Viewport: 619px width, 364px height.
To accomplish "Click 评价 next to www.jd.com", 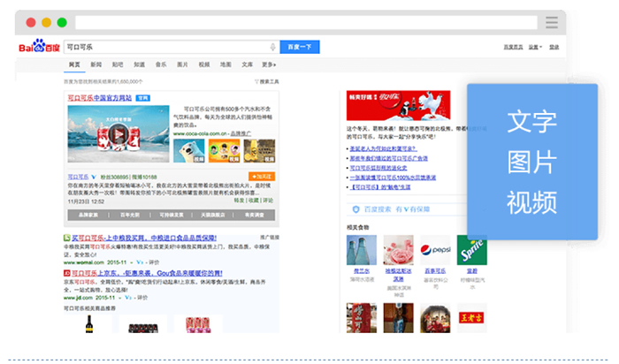I will [x=142, y=298].
